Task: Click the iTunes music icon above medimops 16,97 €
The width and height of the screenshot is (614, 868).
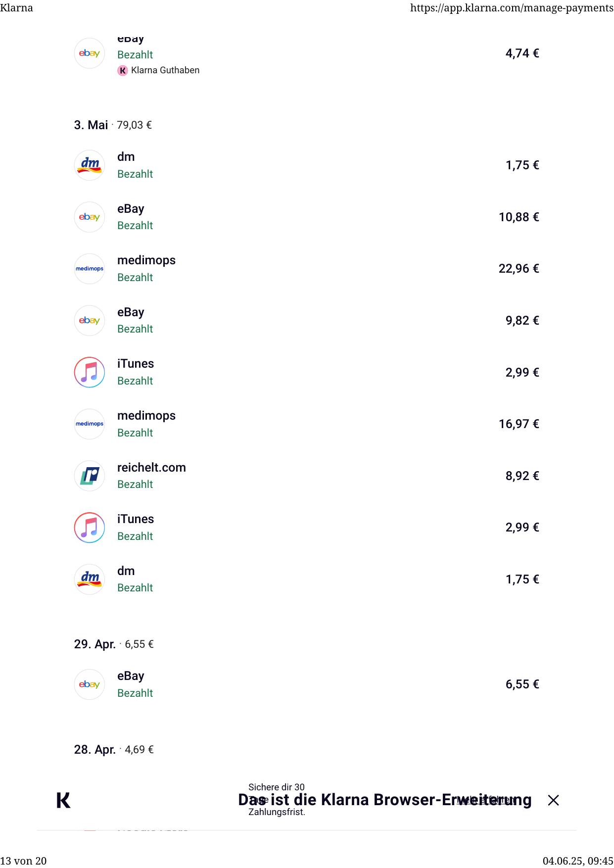Action: pos(90,372)
